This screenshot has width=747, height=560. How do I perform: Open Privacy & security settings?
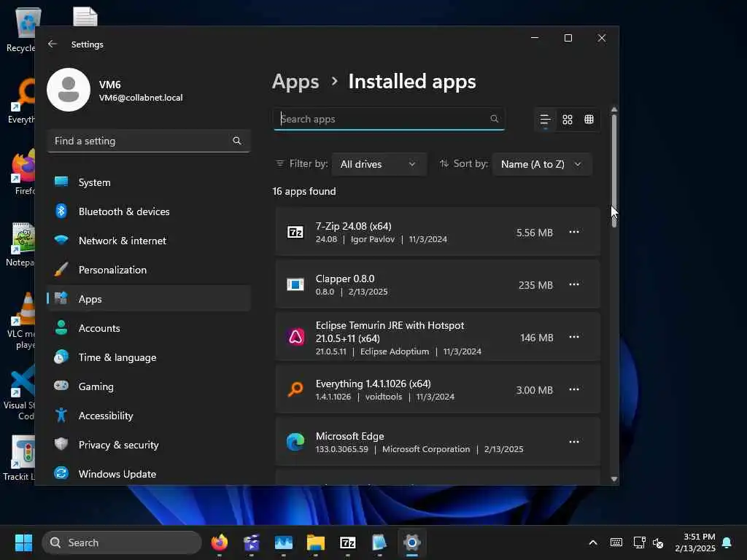(149, 444)
